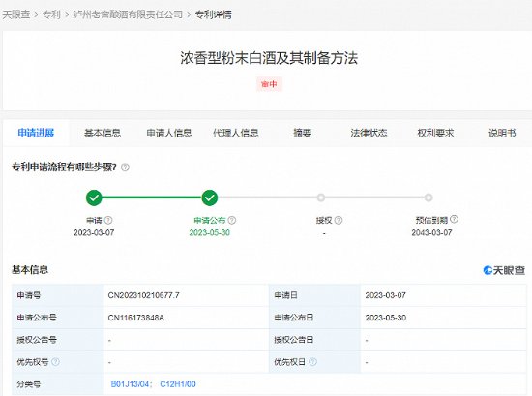Viewport: 532px width, 396px height.
Task: Switch to the 申请进展 tab
Action: [x=36, y=133]
